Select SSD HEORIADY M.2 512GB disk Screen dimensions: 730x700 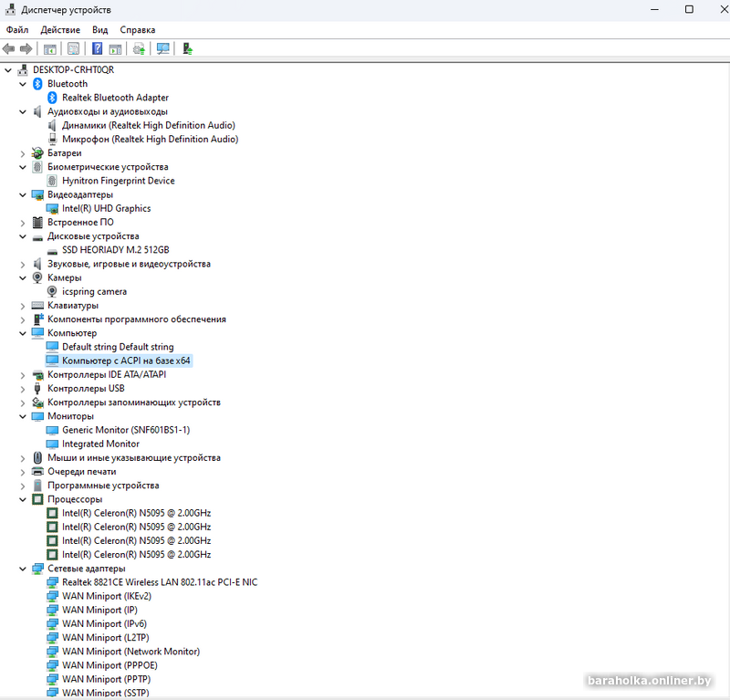point(116,250)
